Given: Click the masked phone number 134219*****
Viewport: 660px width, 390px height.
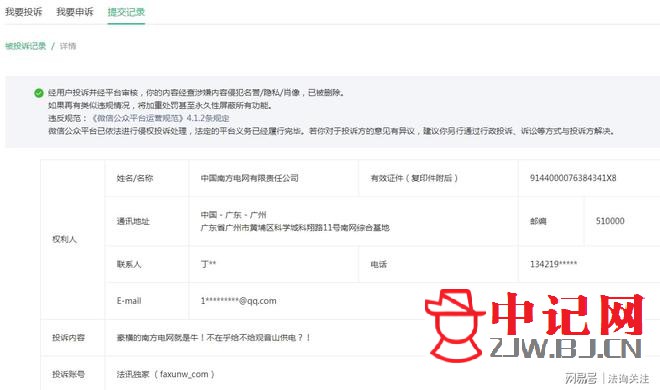Looking at the screenshot, I should [x=553, y=264].
